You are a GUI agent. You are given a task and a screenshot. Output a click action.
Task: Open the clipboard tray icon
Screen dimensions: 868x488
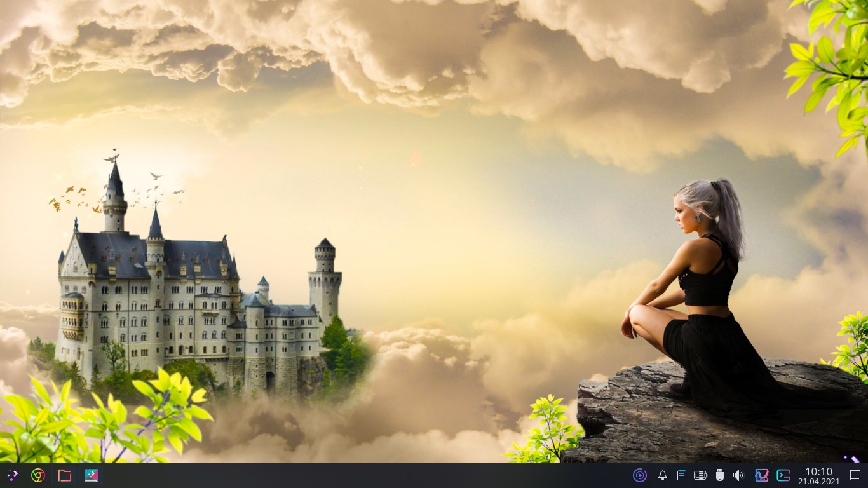click(x=682, y=475)
